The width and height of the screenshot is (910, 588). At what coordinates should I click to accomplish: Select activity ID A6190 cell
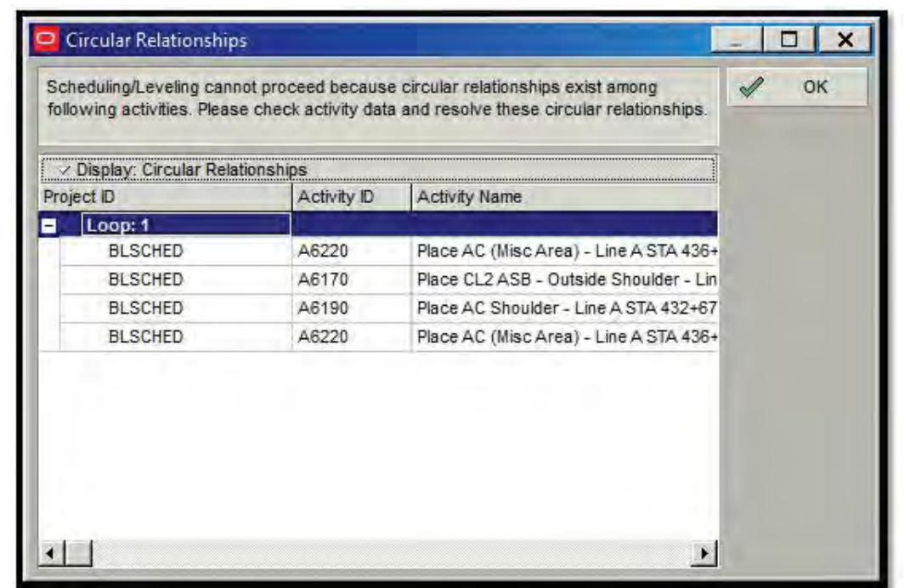click(x=352, y=308)
